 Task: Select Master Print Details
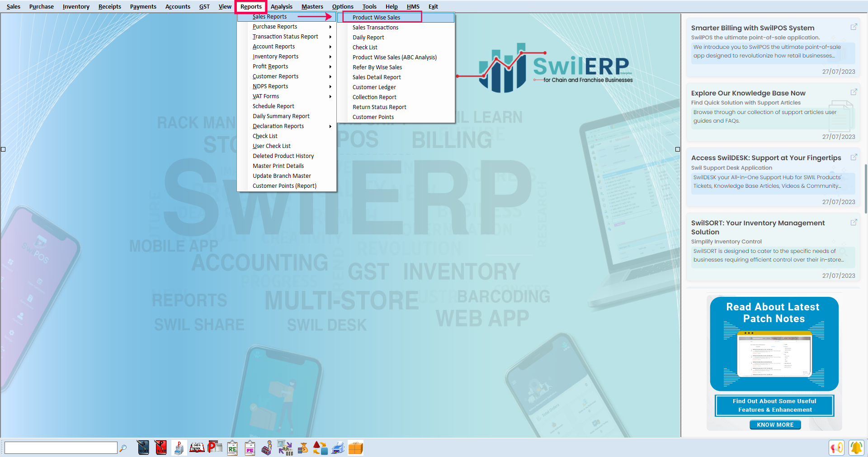[x=287, y=166]
